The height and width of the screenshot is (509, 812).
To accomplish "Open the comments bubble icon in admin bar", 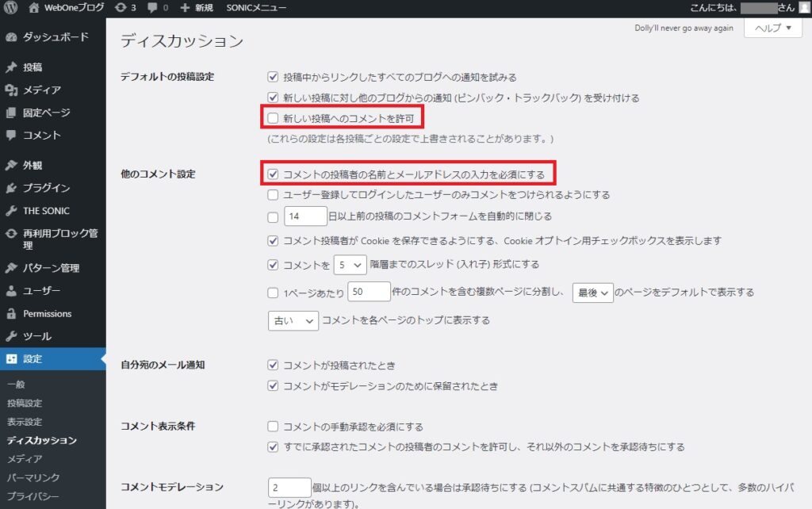I will tap(152, 7).
